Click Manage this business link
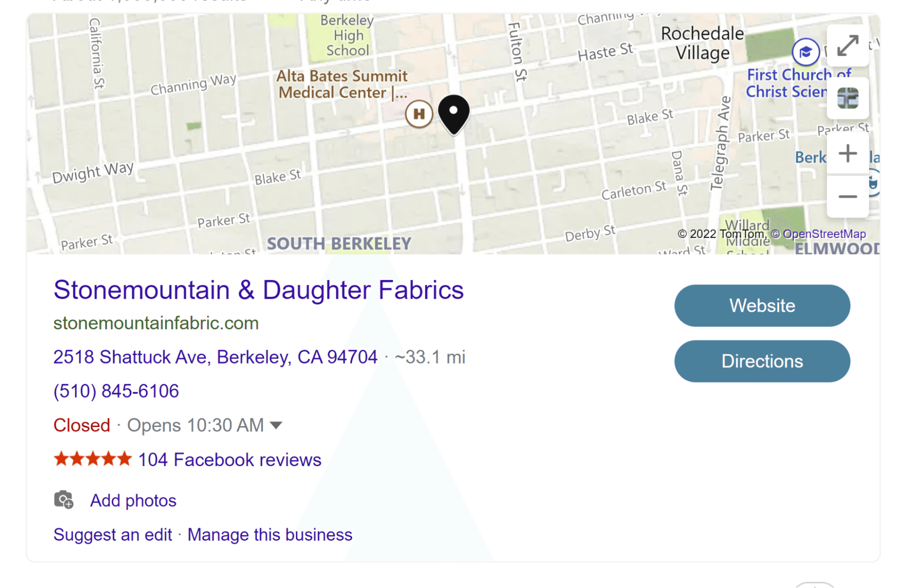 click(x=270, y=535)
